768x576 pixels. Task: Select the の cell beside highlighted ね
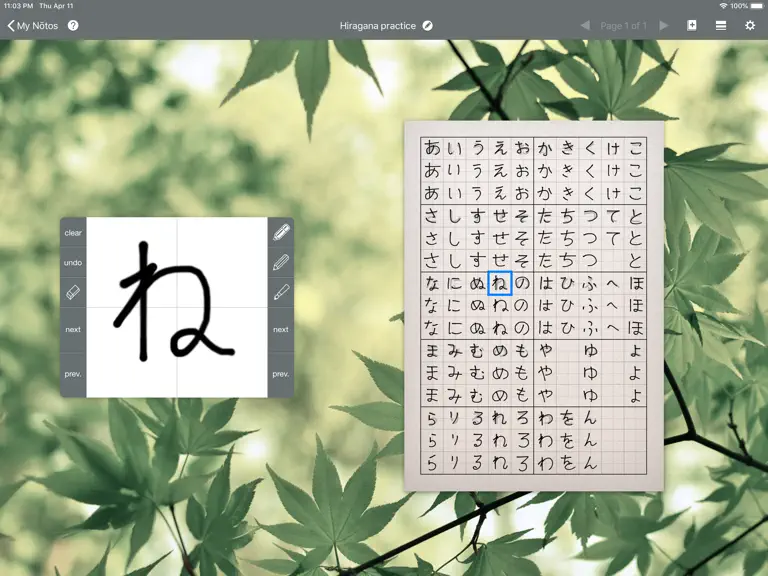[522, 283]
